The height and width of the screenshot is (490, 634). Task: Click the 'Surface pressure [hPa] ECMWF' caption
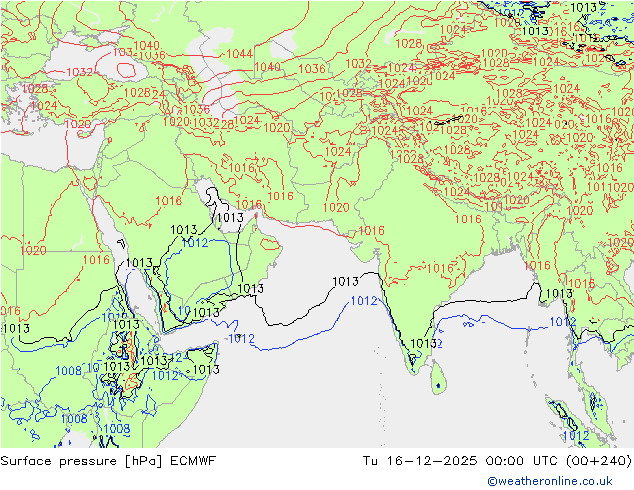pos(108,461)
